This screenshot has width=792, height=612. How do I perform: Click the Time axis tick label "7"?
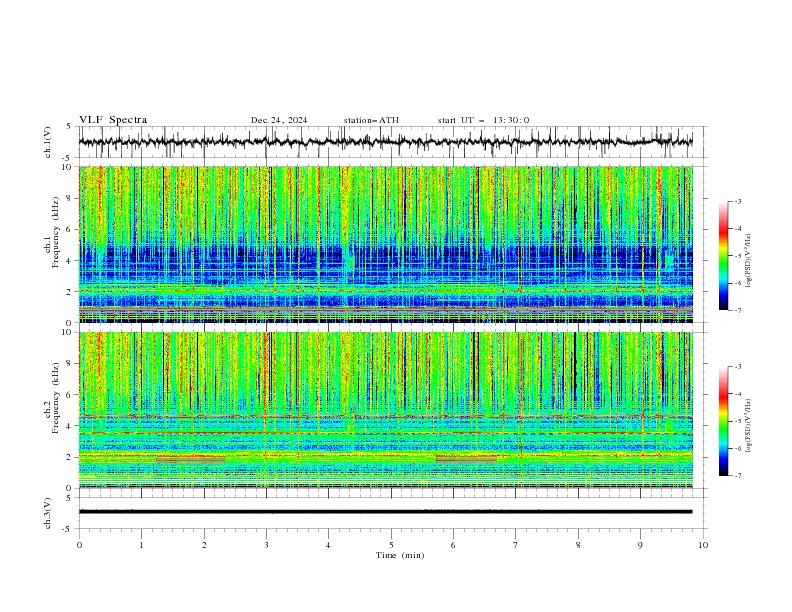pyautogui.click(x=516, y=545)
